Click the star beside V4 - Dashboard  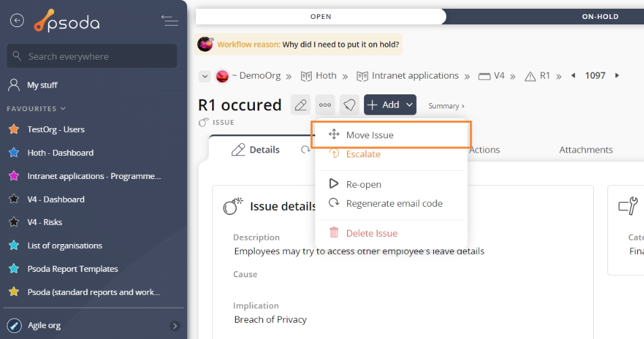tap(14, 199)
